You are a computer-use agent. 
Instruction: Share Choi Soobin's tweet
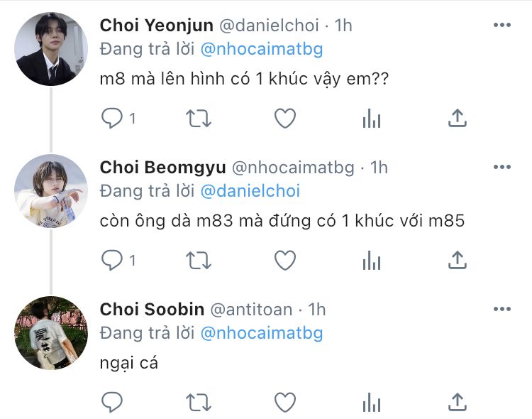coord(458,402)
